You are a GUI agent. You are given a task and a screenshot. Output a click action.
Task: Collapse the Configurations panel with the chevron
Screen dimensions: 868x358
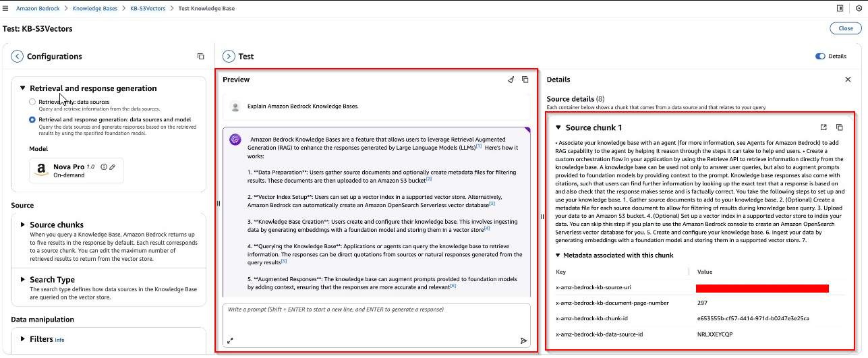coord(18,57)
